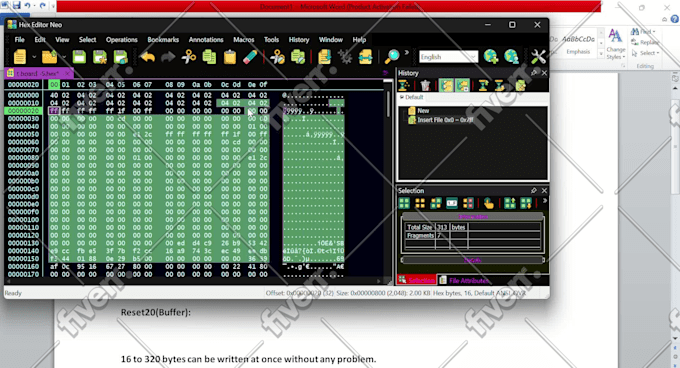Select the Insert File history entry

click(441, 120)
